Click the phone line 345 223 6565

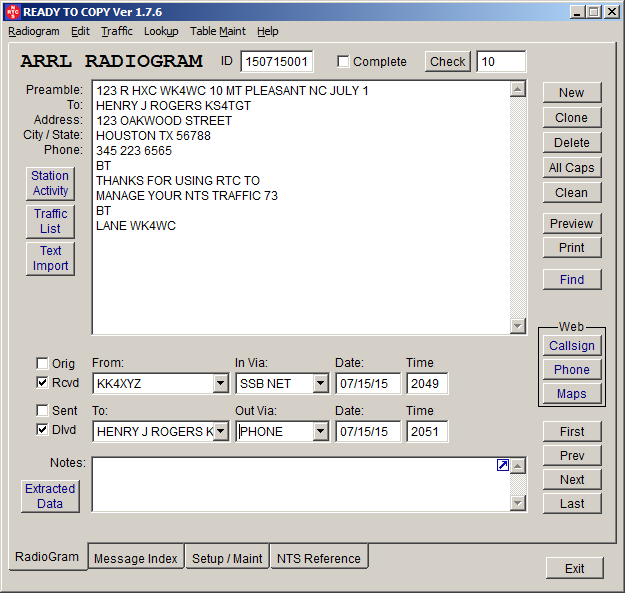point(134,151)
